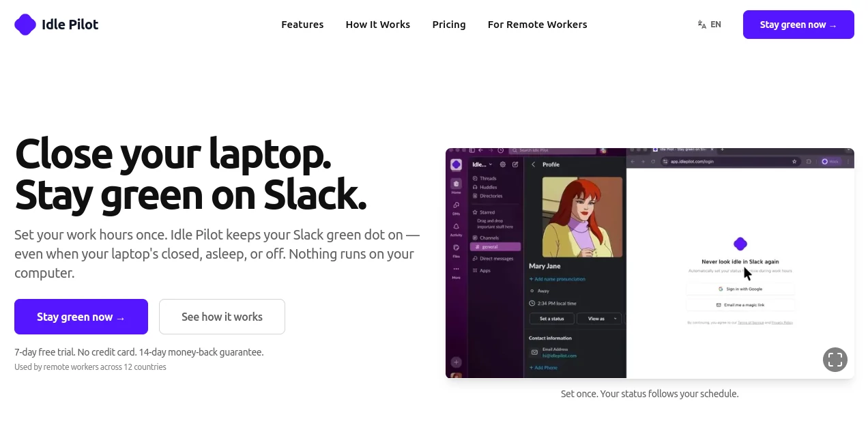Open the EN language selector
The height and width of the screenshot is (445, 868).
[x=709, y=25]
